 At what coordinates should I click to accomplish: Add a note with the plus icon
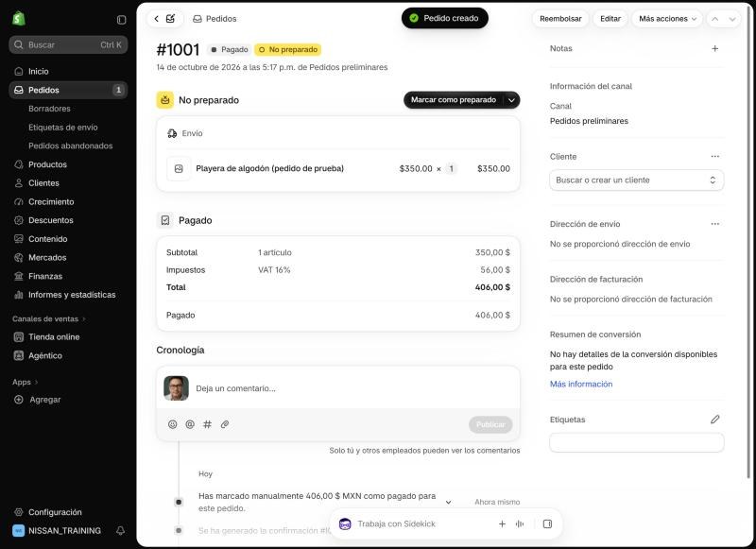click(715, 48)
